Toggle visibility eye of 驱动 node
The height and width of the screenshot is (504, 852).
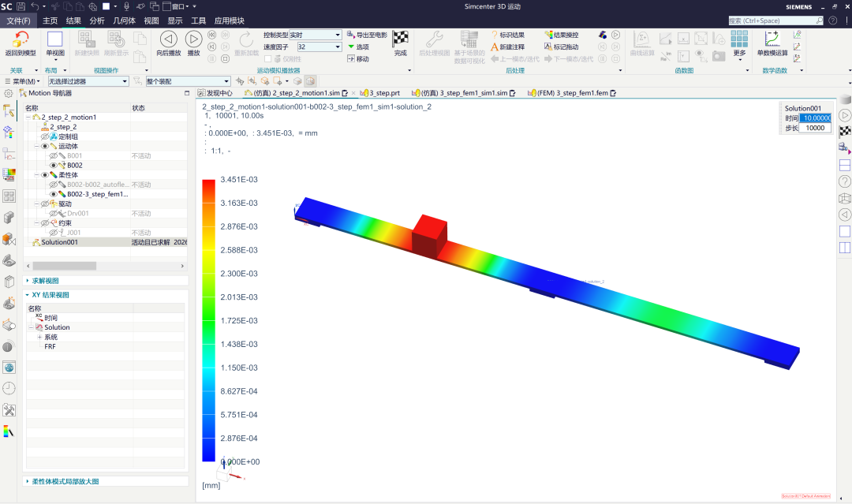click(44, 203)
